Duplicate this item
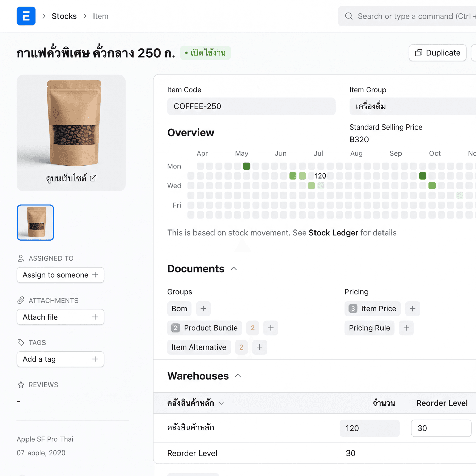476x476 pixels. point(438,53)
